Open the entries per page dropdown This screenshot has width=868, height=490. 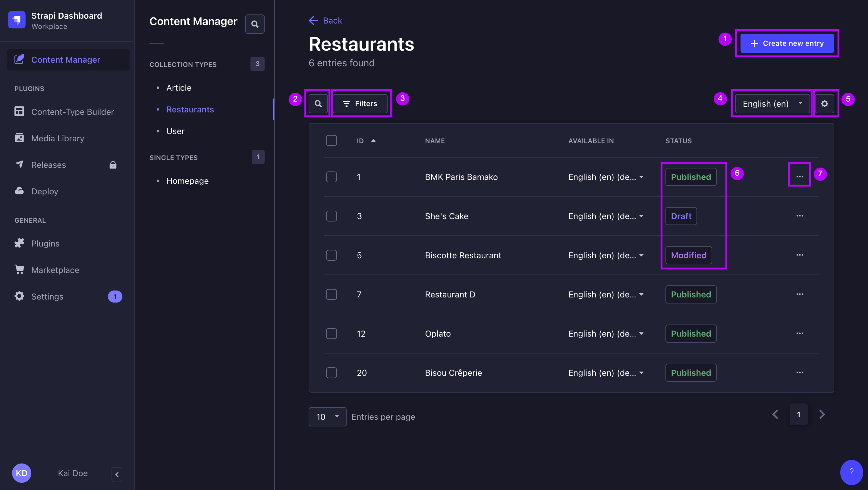(327, 416)
